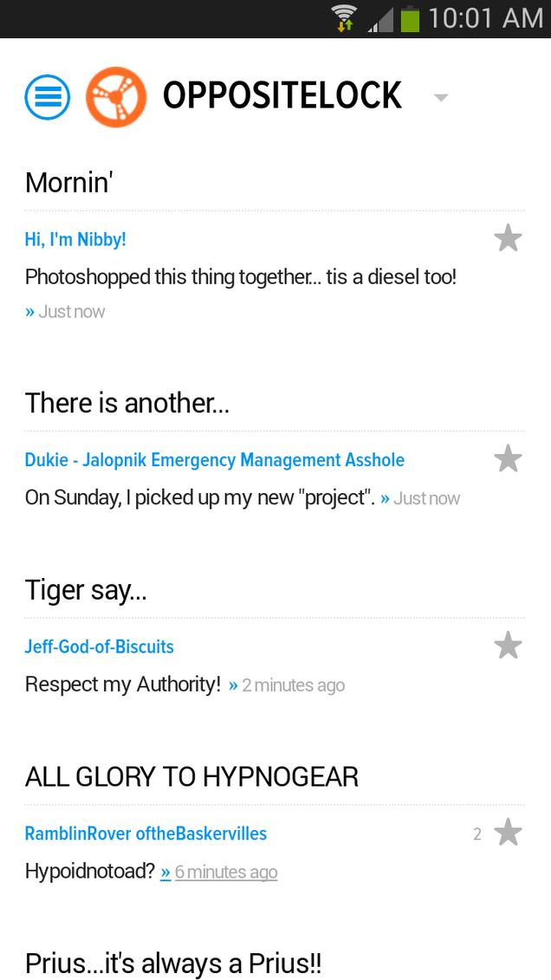
Task: Open author link "Hi, I'm Nibby!"
Action: [75, 239]
